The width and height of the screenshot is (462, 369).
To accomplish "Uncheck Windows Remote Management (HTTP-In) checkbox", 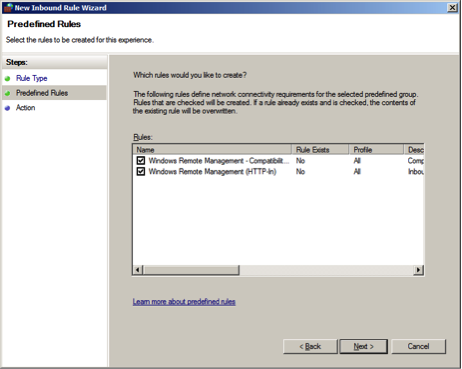I will [141, 171].
